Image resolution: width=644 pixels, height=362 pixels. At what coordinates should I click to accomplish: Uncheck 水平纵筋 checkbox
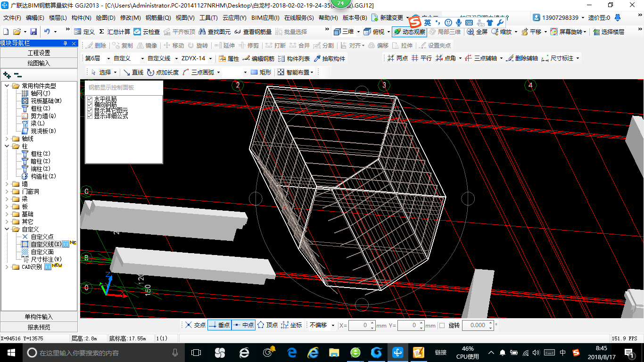[90, 99]
